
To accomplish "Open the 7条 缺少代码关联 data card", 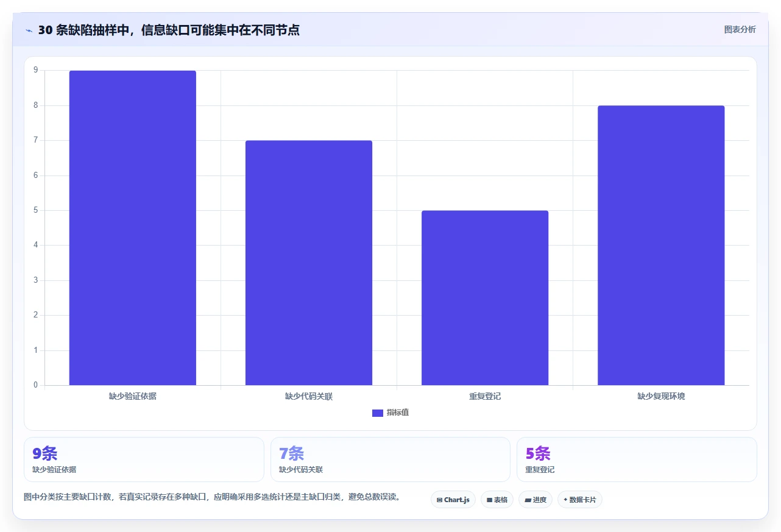I will tap(390, 459).
